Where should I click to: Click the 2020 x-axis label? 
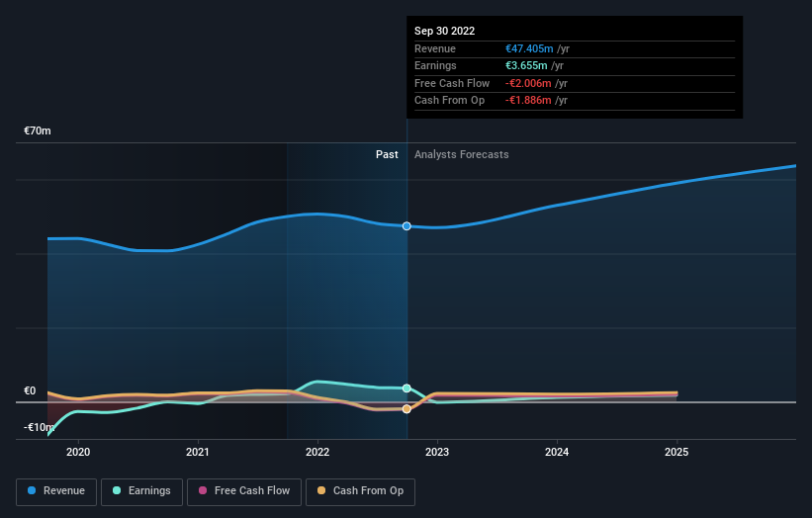click(78, 453)
